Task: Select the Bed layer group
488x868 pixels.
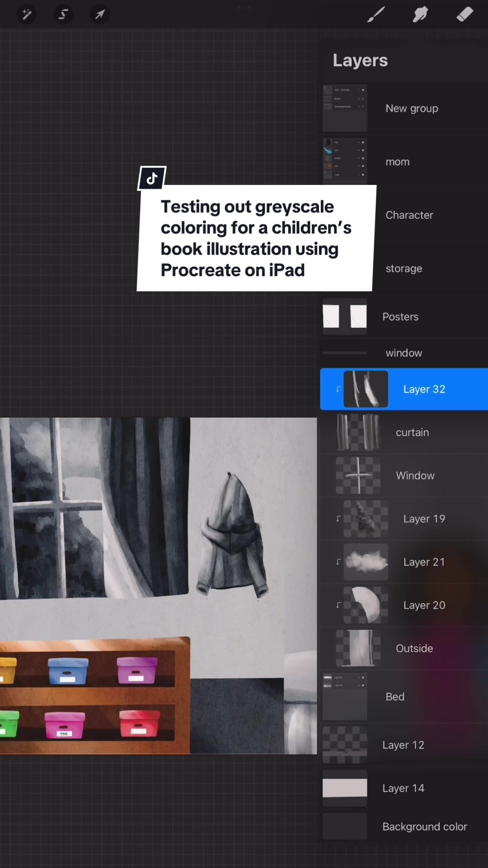Action: tap(404, 697)
